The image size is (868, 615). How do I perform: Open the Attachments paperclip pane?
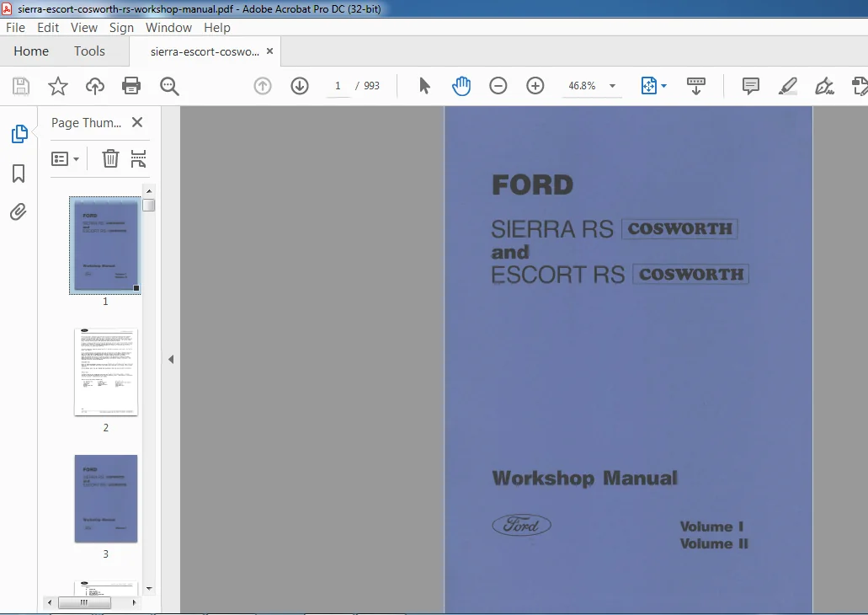19,211
